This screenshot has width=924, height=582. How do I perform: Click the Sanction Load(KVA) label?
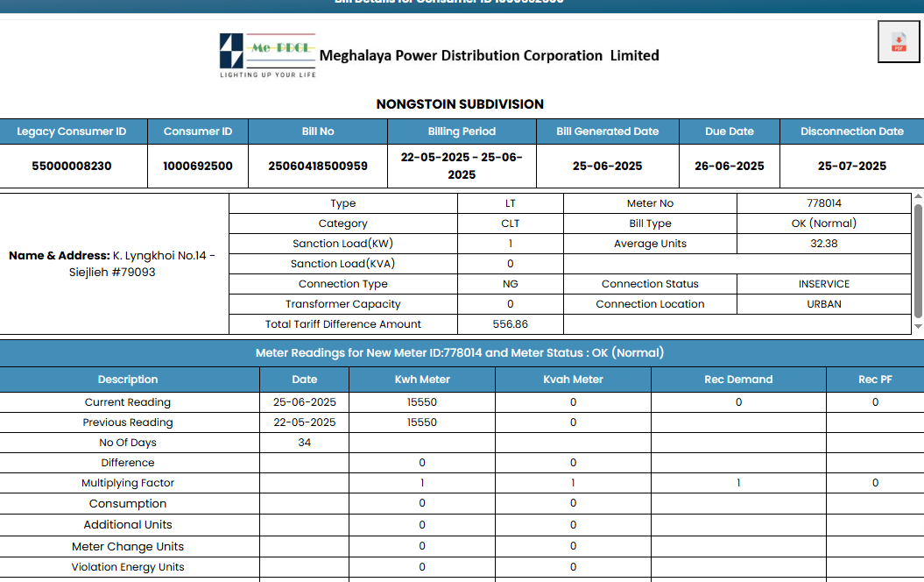(343, 264)
